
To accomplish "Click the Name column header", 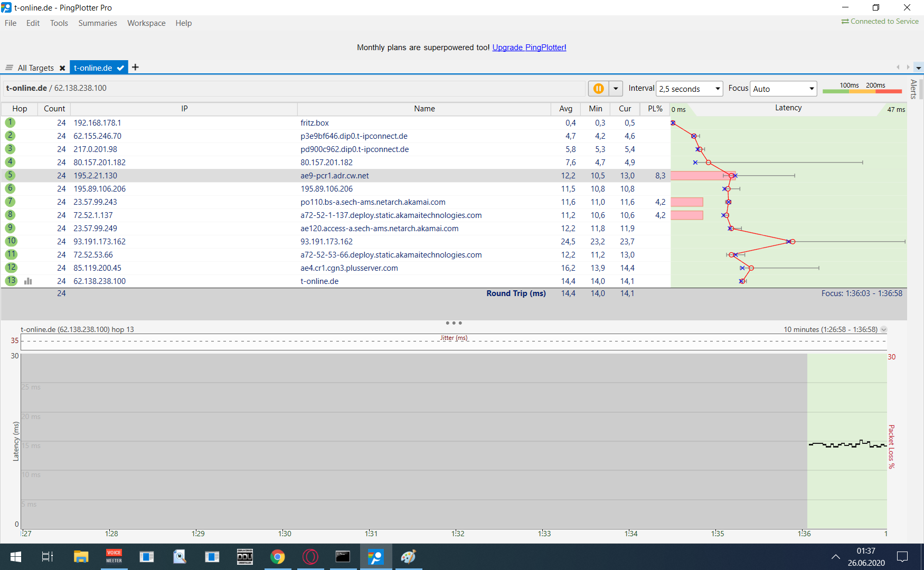I will [425, 109].
